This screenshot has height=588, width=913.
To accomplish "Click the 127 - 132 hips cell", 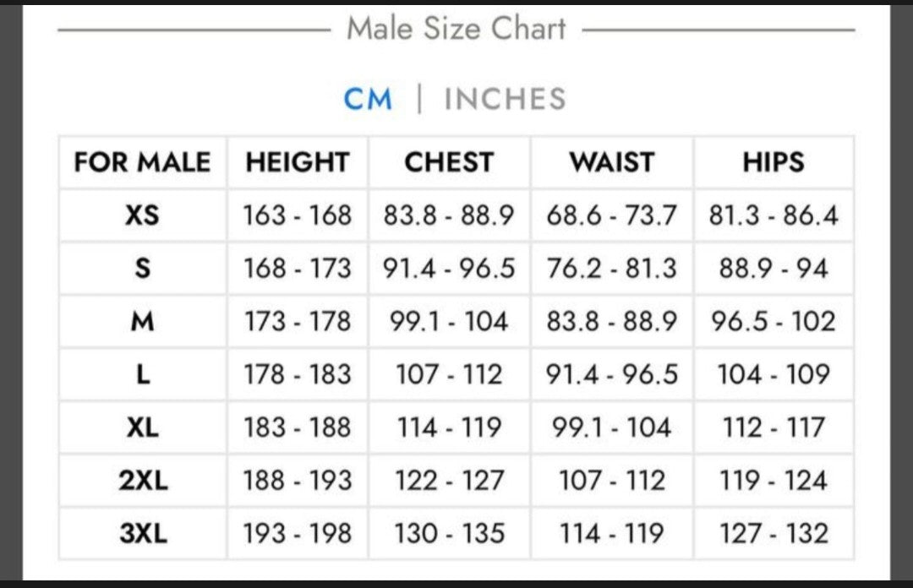I will (774, 533).
